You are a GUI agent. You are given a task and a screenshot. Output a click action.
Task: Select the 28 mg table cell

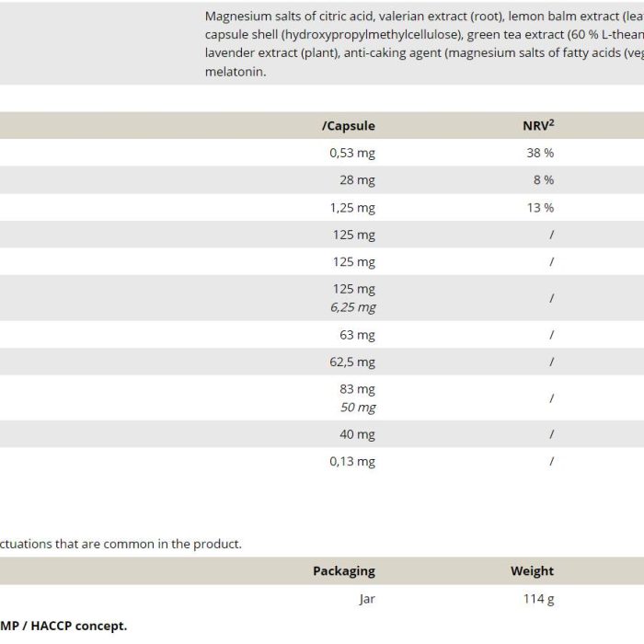pyautogui.click(x=357, y=180)
